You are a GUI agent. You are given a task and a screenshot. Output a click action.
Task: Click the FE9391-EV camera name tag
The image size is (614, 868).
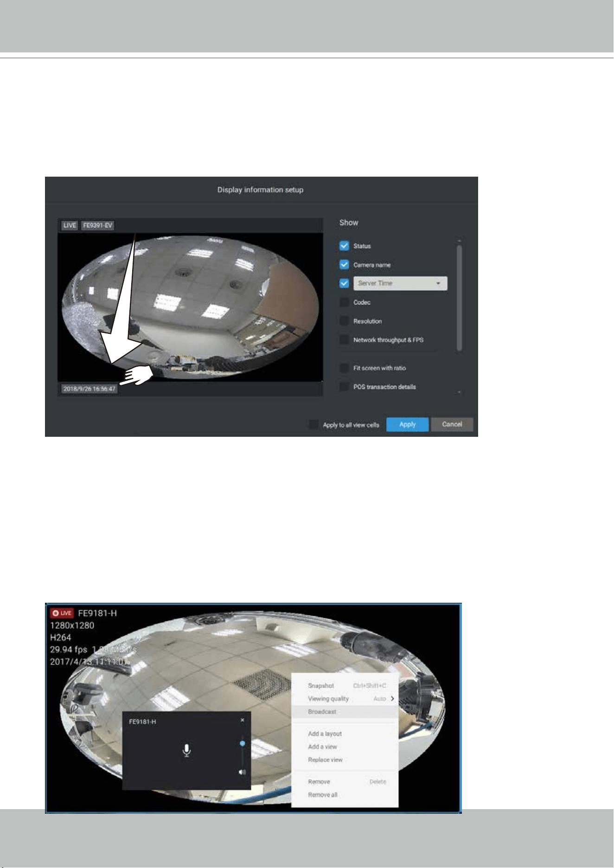97,225
